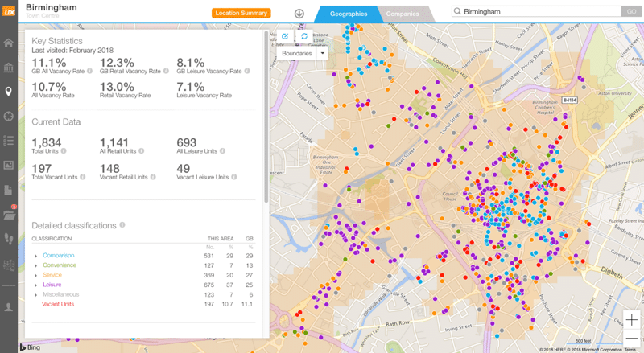
Task: Open the Miscellaneous classification link
Action: click(61, 295)
